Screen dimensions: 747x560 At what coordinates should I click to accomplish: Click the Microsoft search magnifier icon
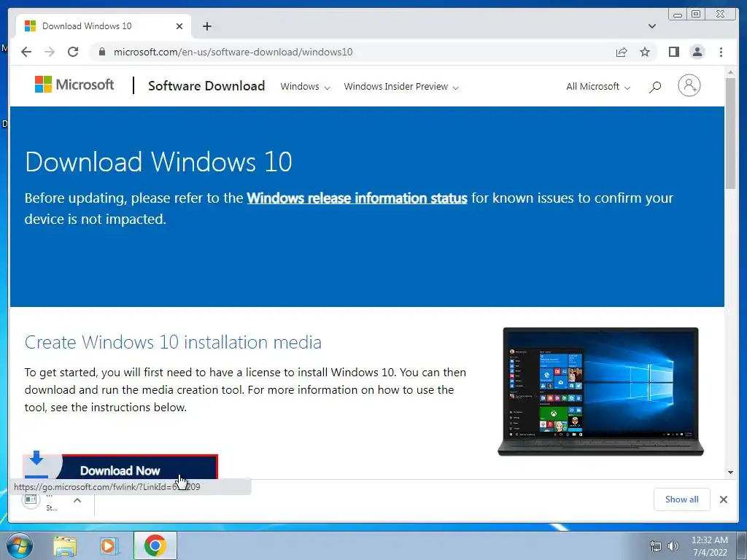(x=655, y=87)
